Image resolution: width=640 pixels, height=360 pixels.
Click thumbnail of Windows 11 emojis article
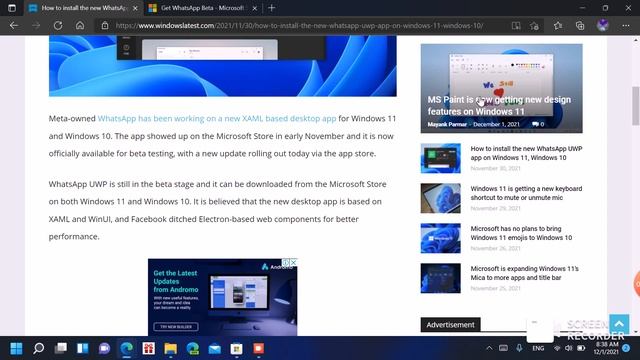(440, 238)
